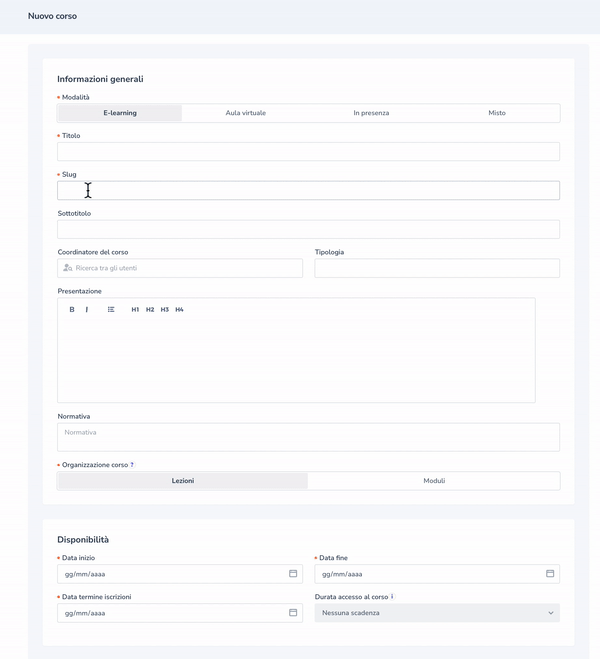Click info icon beside Durata accesso al corso

pos(392,597)
